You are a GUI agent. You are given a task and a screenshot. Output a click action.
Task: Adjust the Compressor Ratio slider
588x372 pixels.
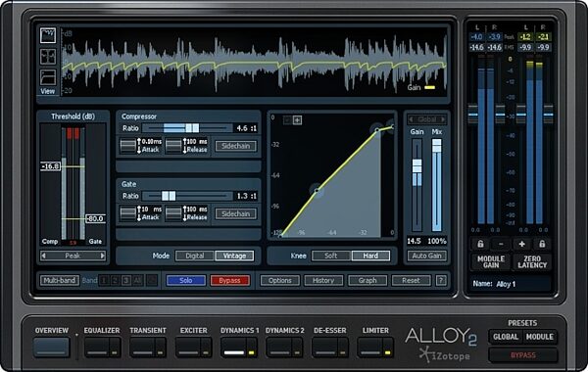click(x=187, y=128)
